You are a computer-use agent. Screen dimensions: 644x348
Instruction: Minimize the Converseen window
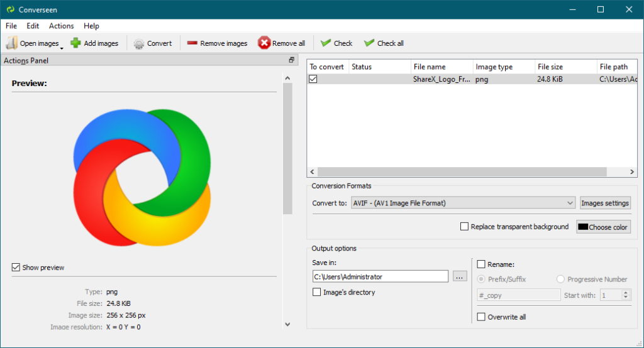[x=572, y=9]
